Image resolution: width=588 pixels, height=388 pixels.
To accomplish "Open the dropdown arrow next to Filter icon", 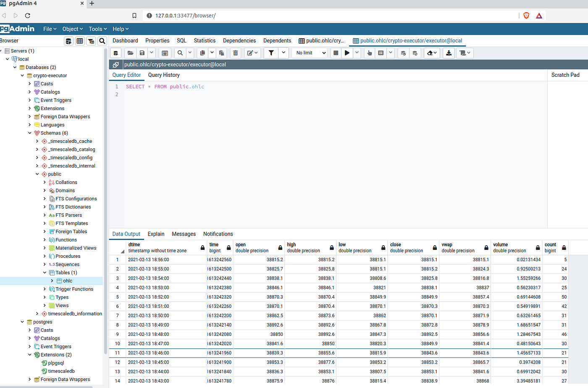I will (283, 53).
